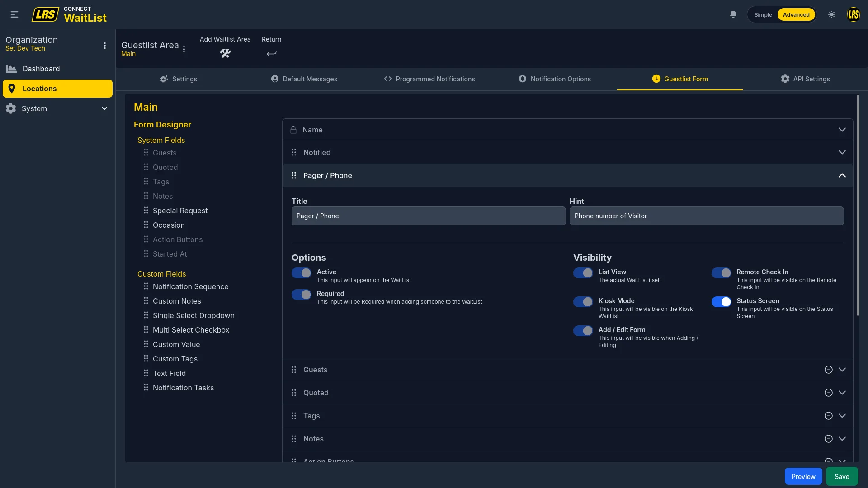This screenshot has width=868, height=488.
Task: Click the Save button
Action: pyautogui.click(x=842, y=476)
